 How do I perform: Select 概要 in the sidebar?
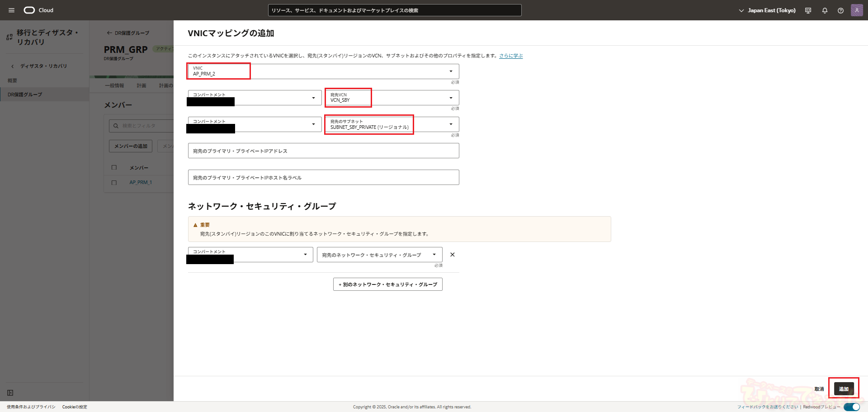(x=12, y=81)
